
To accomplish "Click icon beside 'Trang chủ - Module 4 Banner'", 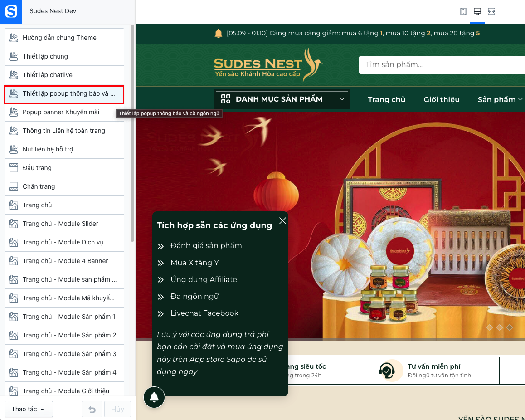I will [x=14, y=261].
